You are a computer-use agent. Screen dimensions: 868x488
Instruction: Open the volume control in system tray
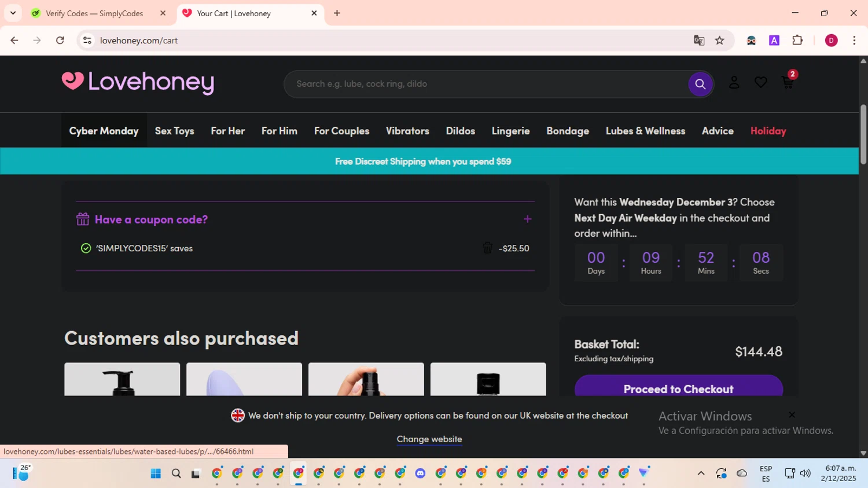(x=805, y=474)
